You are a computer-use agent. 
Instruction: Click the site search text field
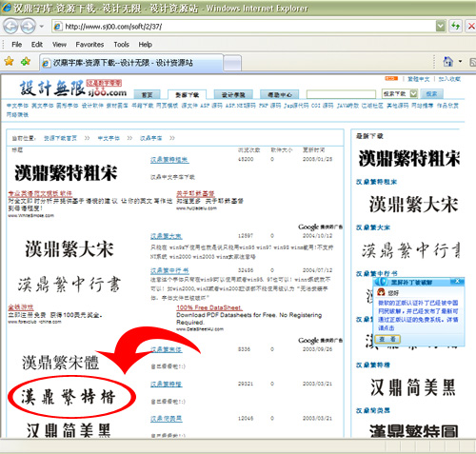[x=341, y=94]
